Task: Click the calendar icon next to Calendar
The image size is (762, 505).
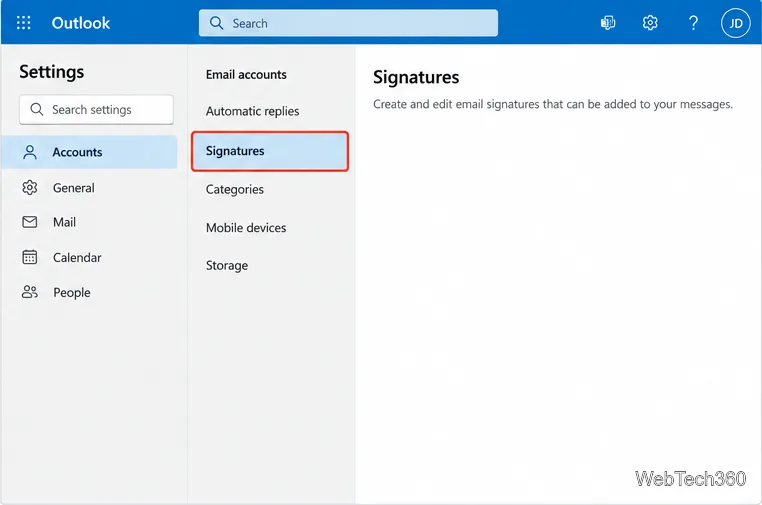Action: tap(30, 257)
